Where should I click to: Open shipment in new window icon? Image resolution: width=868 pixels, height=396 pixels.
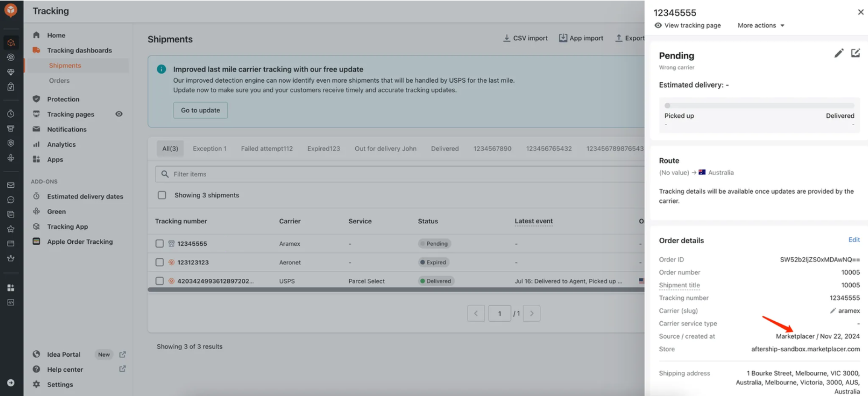855,53
